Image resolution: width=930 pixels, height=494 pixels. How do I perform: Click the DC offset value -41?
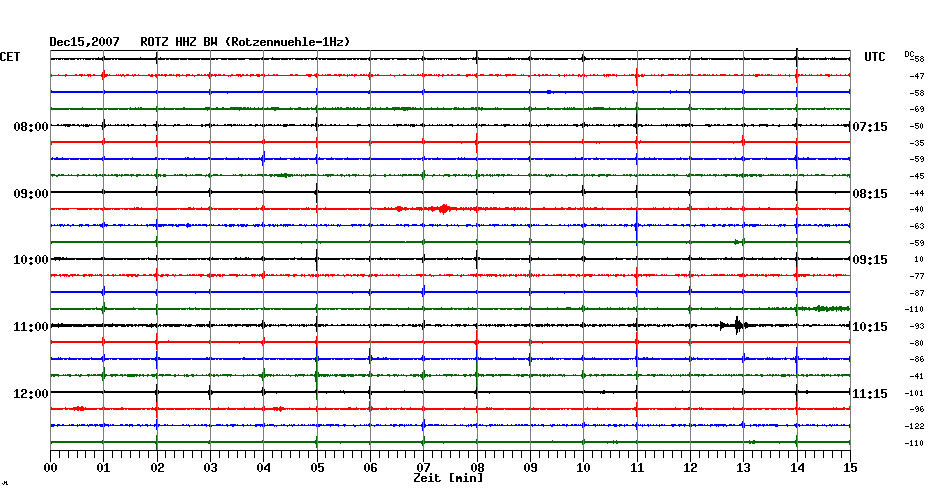click(917, 377)
